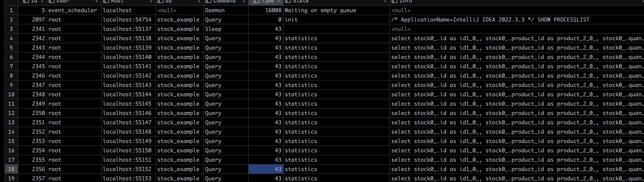Screen dimensions: 644x182
Task: Click the host cell localhost:55138
Action: (129, 38)
